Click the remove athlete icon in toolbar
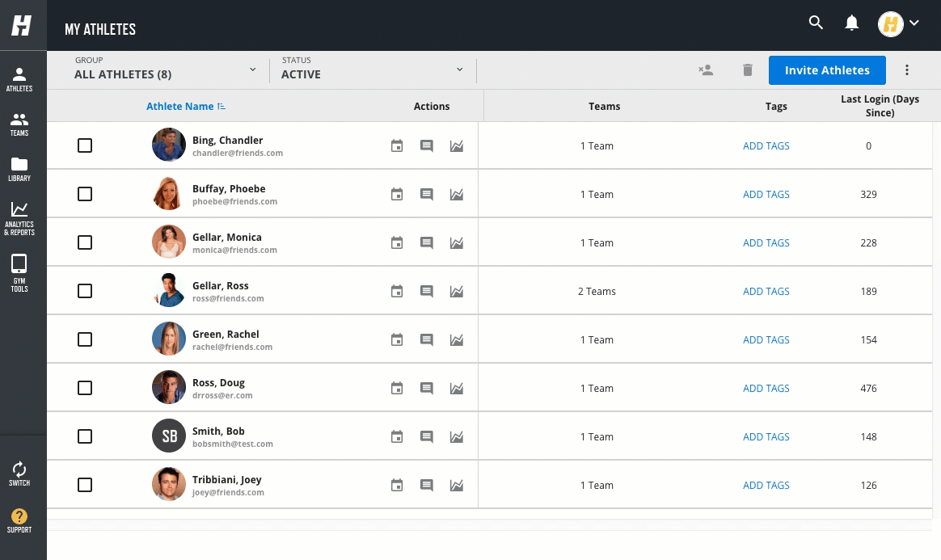The height and width of the screenshot is (560, 941). 706,70
